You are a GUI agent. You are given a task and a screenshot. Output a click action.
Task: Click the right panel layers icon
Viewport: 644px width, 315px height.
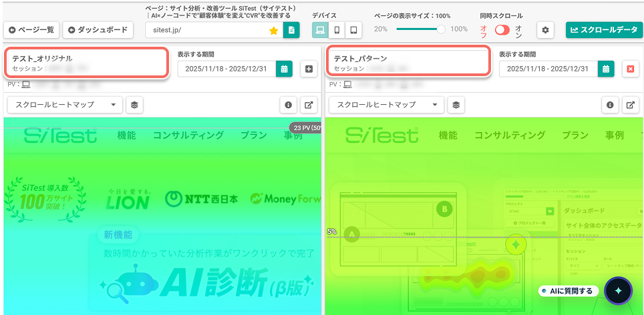tap(456, 105)
